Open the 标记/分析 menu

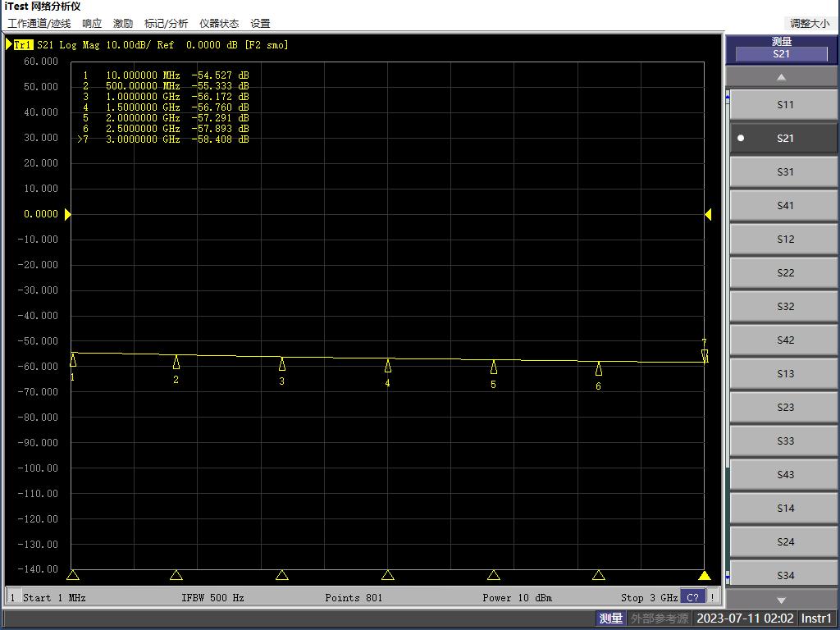click(x=166, y=24)
